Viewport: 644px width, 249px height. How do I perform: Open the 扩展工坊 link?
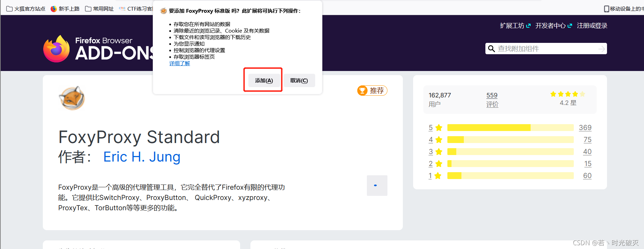[515, 26]
